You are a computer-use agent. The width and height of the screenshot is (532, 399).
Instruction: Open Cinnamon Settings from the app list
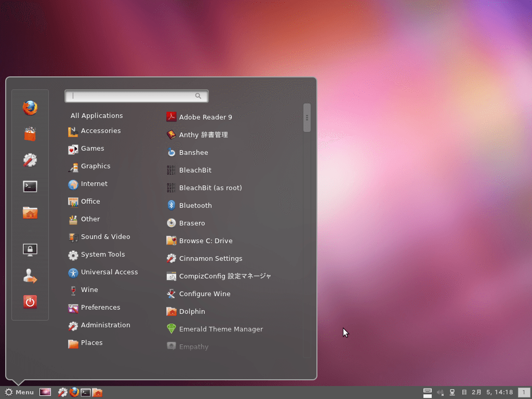pos(210,259)
